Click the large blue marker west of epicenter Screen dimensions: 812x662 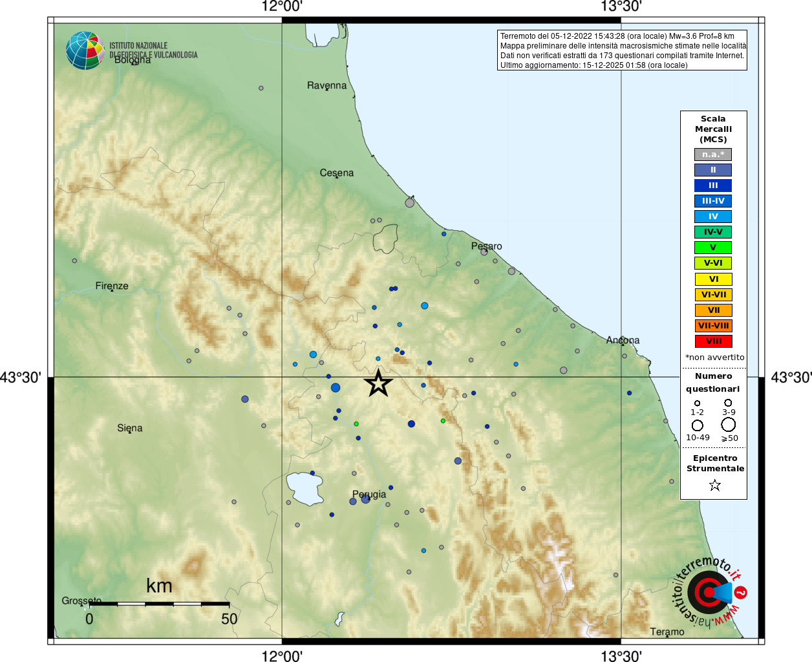click(335, 388)
